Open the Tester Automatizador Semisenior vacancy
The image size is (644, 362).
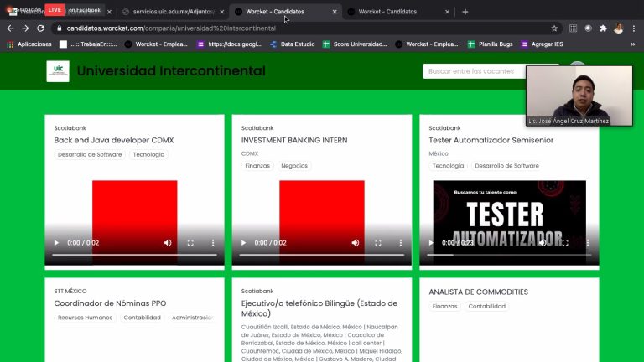(491, 140)
